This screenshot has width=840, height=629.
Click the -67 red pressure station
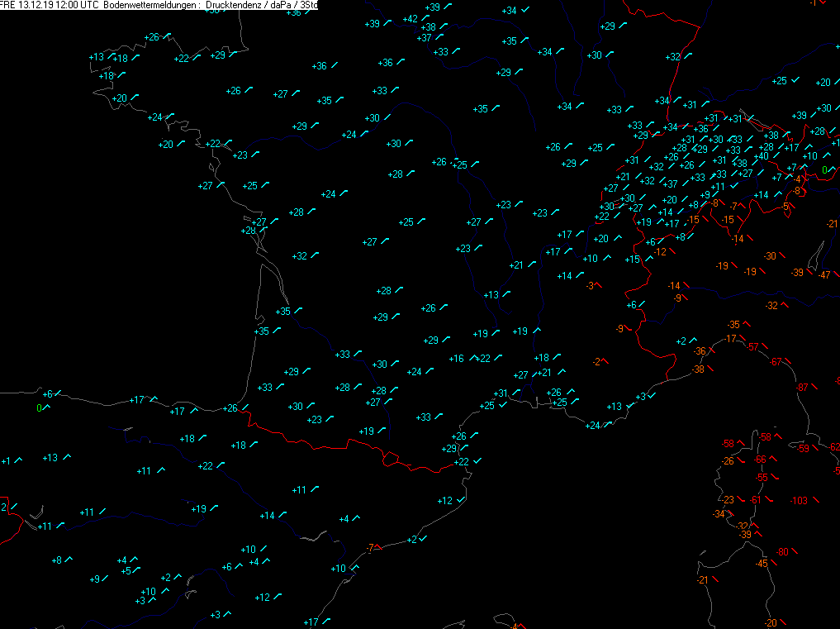[775, 362]
